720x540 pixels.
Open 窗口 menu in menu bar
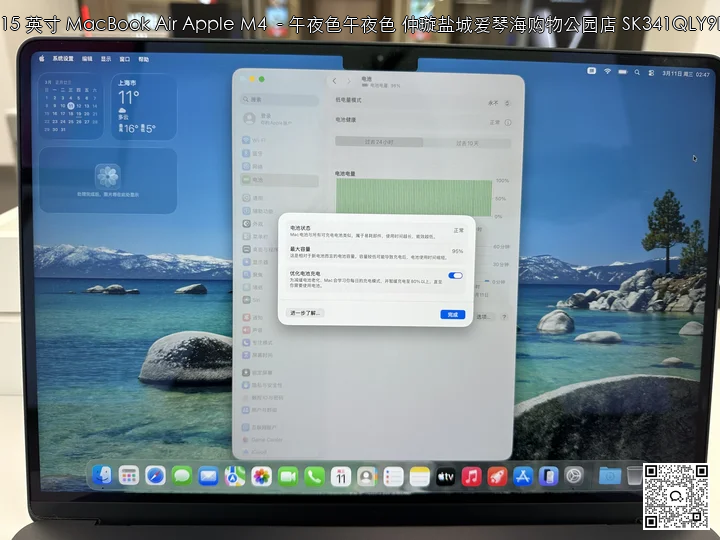[x=125, y=59]
